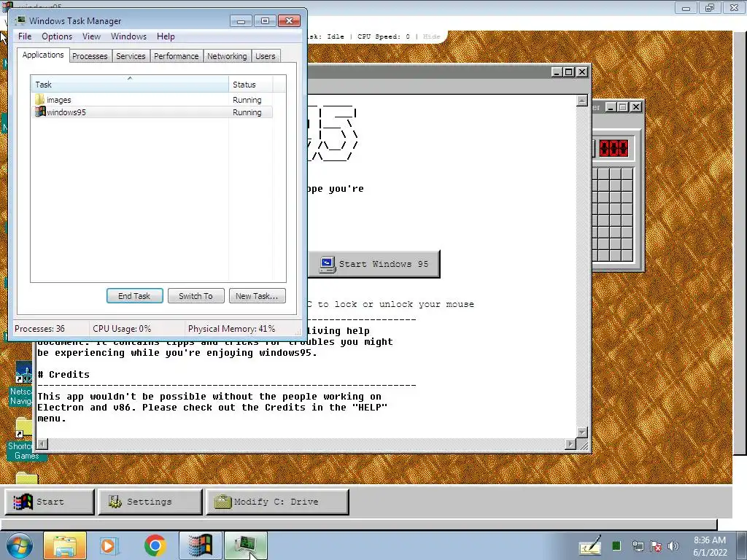Click the scroll up arrow in help window
The height and width of the screenshot is (560, 747).
581,101
